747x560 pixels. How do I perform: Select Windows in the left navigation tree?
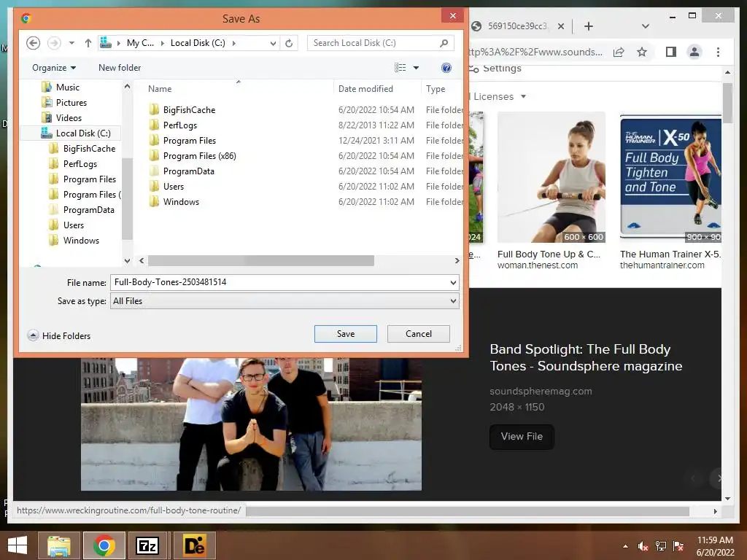81,241
